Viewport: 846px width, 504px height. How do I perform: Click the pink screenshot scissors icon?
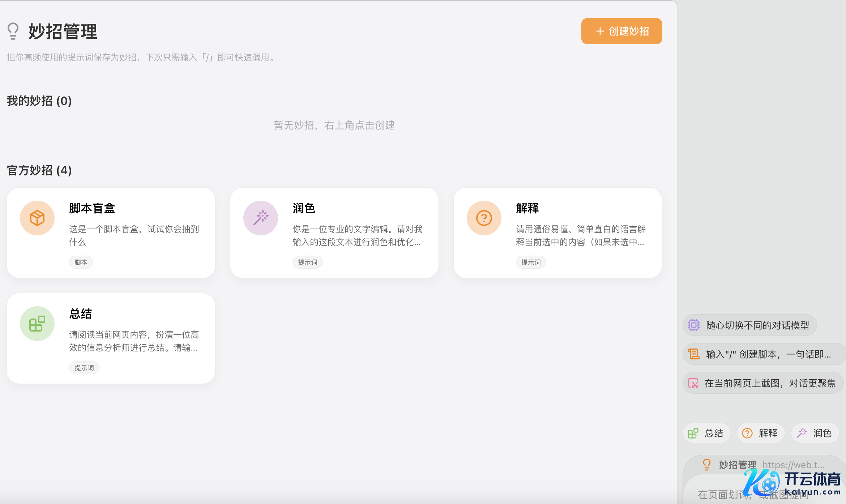click(x=693, y=383)
